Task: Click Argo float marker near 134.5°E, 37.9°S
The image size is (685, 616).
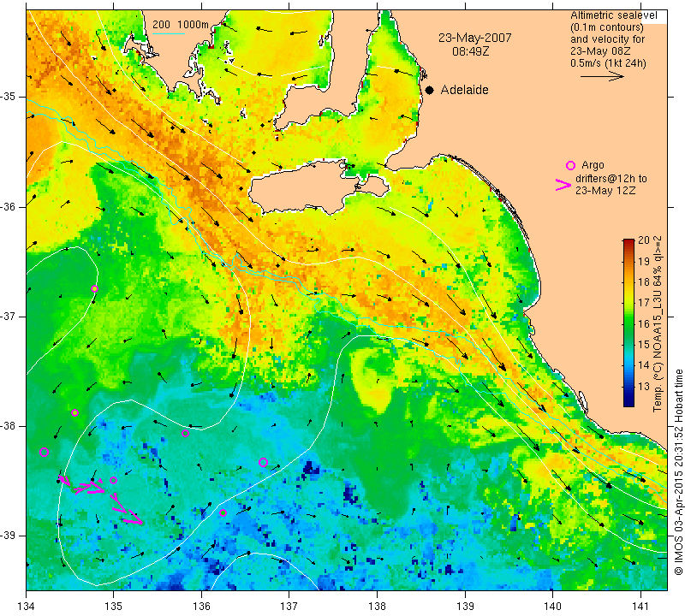Action: (74, 412)
